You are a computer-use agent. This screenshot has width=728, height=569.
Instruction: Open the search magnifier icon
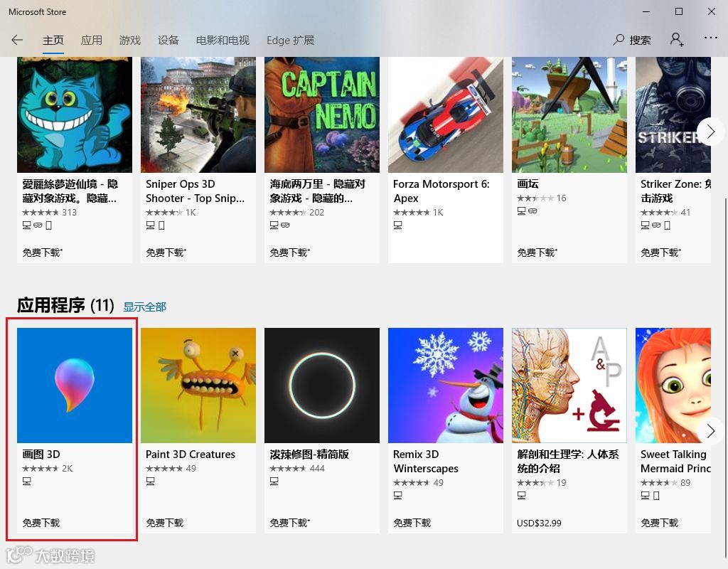619,40
